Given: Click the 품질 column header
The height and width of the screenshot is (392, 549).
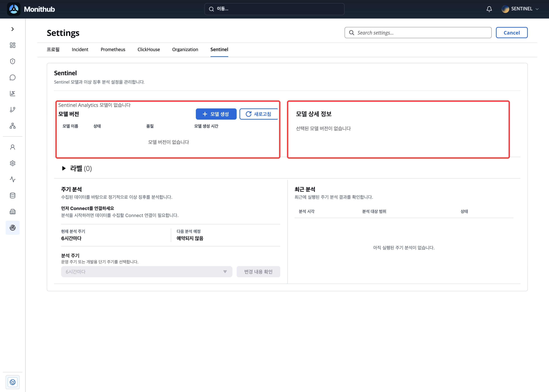Looking at the screenshot, I should pos(150,126).
